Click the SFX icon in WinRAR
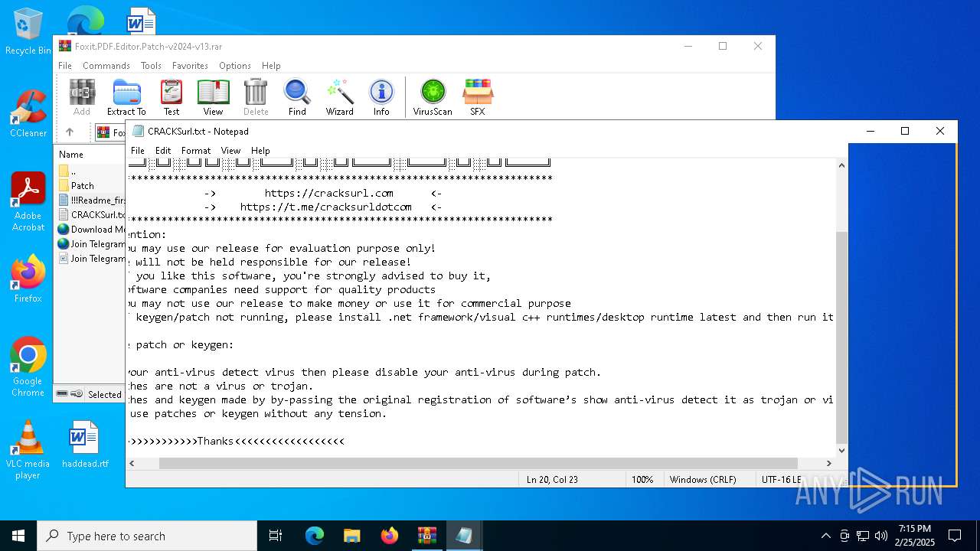Viewport: 980px width, 551px height. tap(477, 97)
